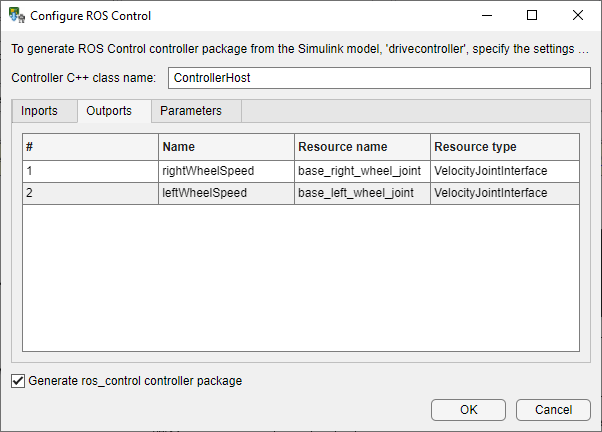Image resolution: width=602 pixels, height=432 pixels.
Task: Maximize the Configure ROS Control dialog
Action: click(532, 16)
